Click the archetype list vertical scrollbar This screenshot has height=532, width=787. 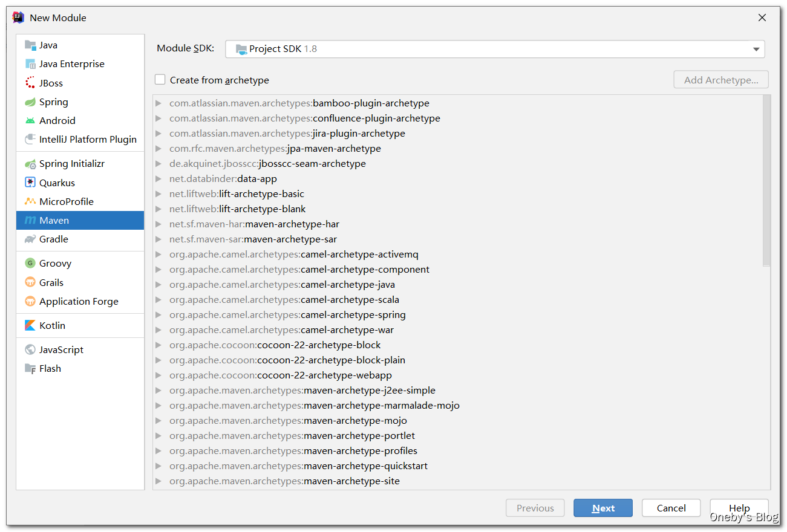click(766, 180)
